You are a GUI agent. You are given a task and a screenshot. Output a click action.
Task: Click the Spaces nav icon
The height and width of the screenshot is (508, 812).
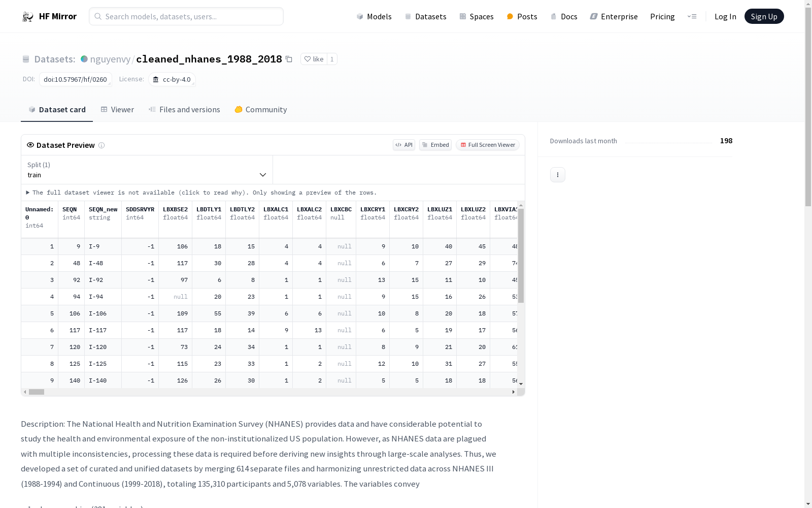pyautogui.click(x=463, y=17)
